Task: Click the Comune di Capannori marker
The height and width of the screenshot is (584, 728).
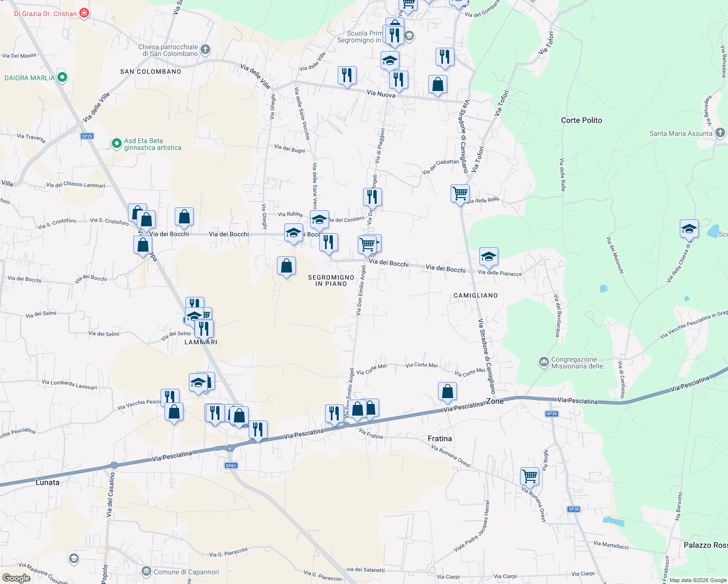Action: click(146, 571)
